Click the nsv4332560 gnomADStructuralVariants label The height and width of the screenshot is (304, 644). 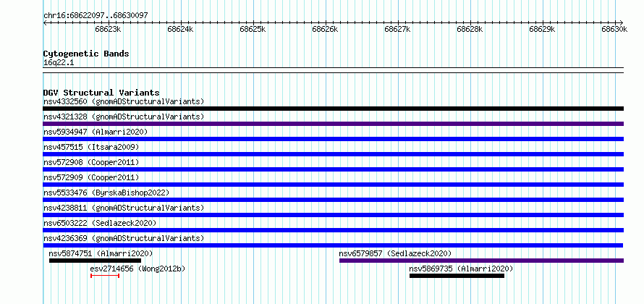(x=124, y=101)
